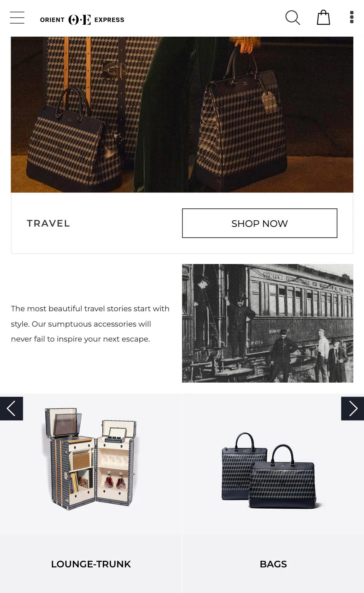Image resolution: width=364 pixels, height=593 pixels.
Task: Go to previous carousel slide arrow
Action: coord(11,409)
